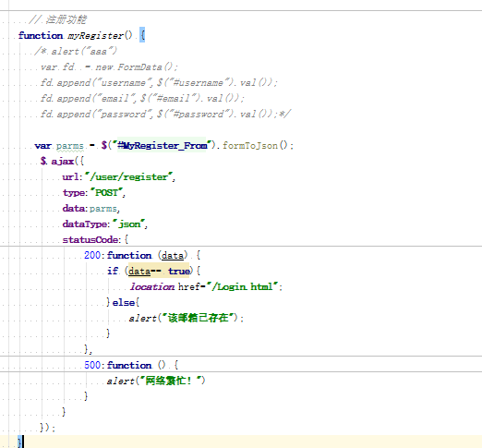This screenshot has width=482, height=448.
Task: Click the comment text 注册功能
Action: tap(66, 19)
